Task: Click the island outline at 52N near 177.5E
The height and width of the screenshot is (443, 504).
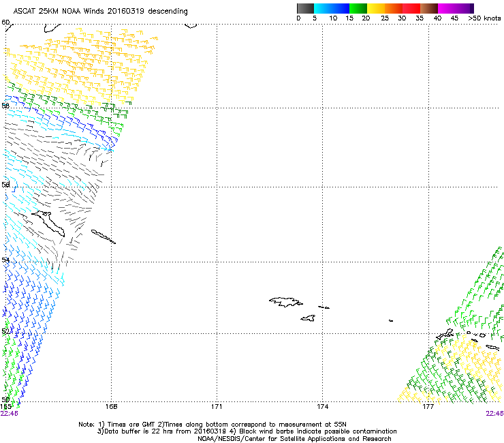Action: (445, 335)
